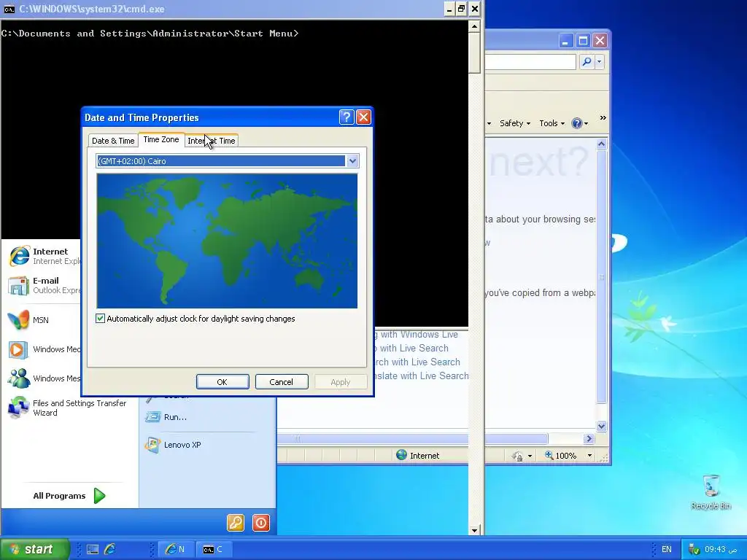Image resolution: width=747 pixels, height=560 pixels.
Task: Open the Internet Time tab
Action: tap(212, 141)
